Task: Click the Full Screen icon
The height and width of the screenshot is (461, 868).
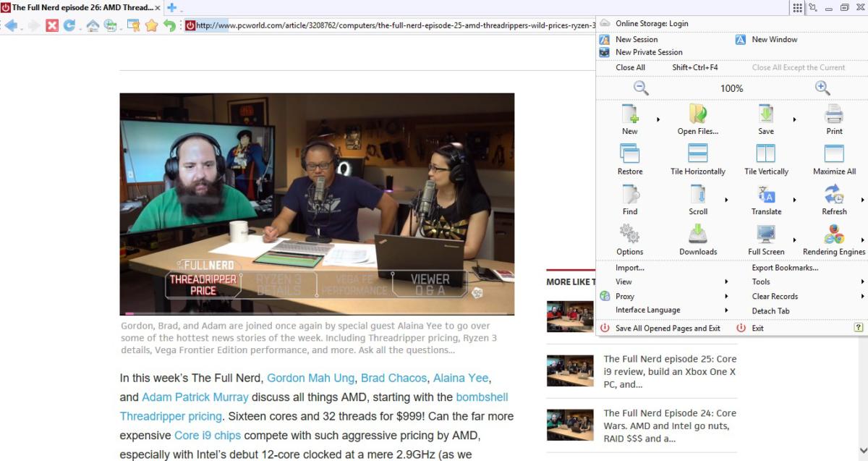Action: 765,234
